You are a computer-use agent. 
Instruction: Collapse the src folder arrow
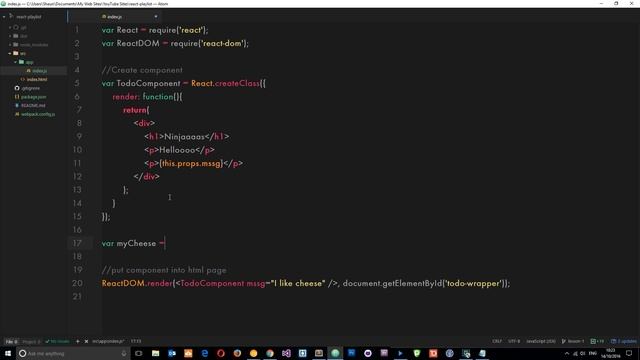coord(10,53)
